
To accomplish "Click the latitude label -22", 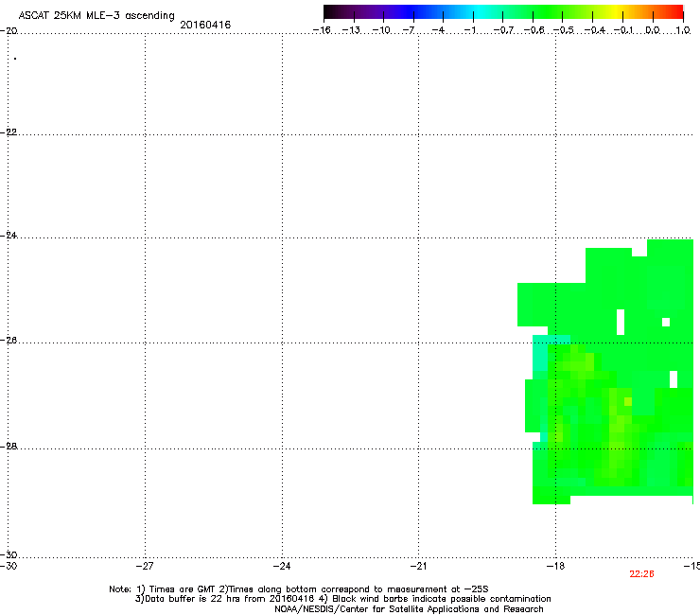I will [x=9, y=132].
